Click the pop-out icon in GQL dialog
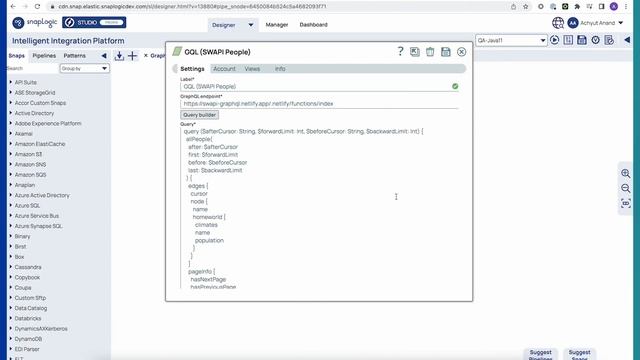This screenshot has height=360, width=640. pyautogui.click(x=415, y=52)
